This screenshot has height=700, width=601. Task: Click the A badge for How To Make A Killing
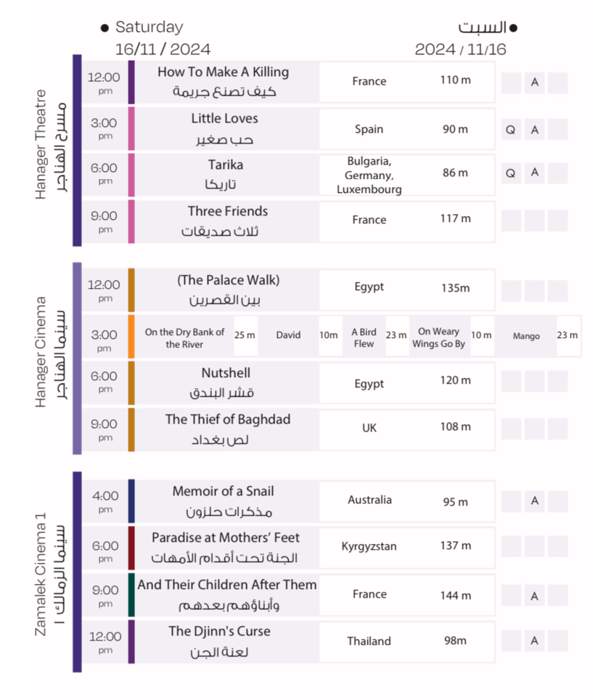point(535,83)
